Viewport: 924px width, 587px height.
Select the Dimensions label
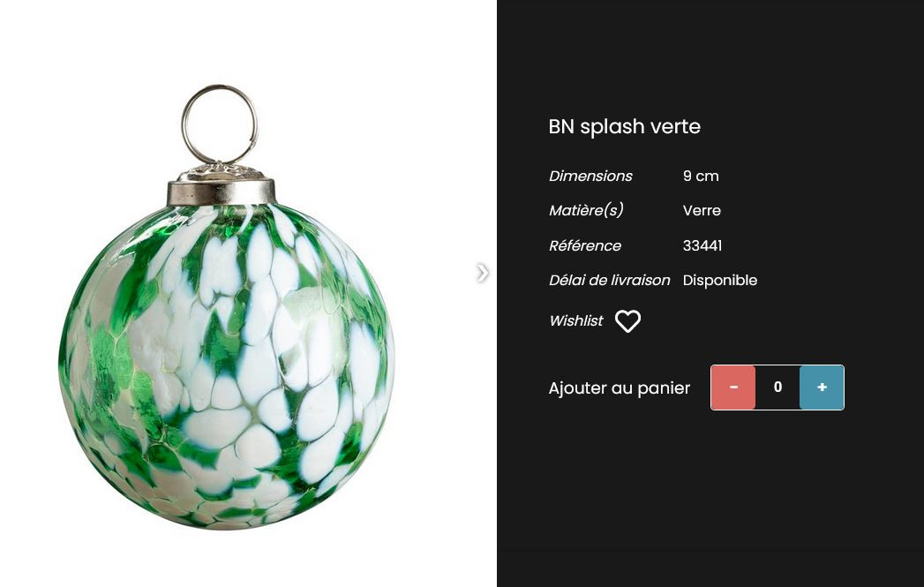590,177
